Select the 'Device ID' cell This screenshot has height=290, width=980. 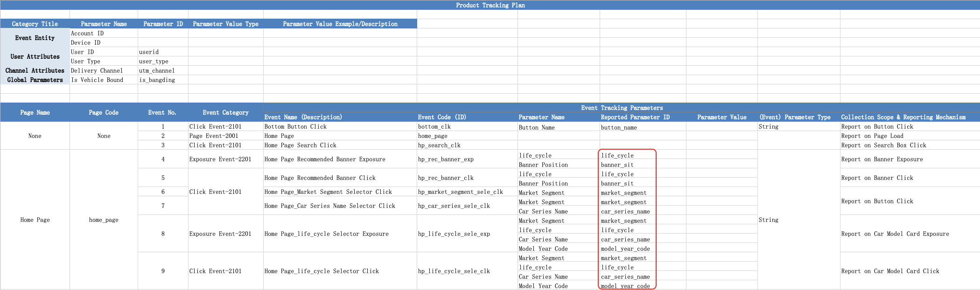(x=104, y=42)
